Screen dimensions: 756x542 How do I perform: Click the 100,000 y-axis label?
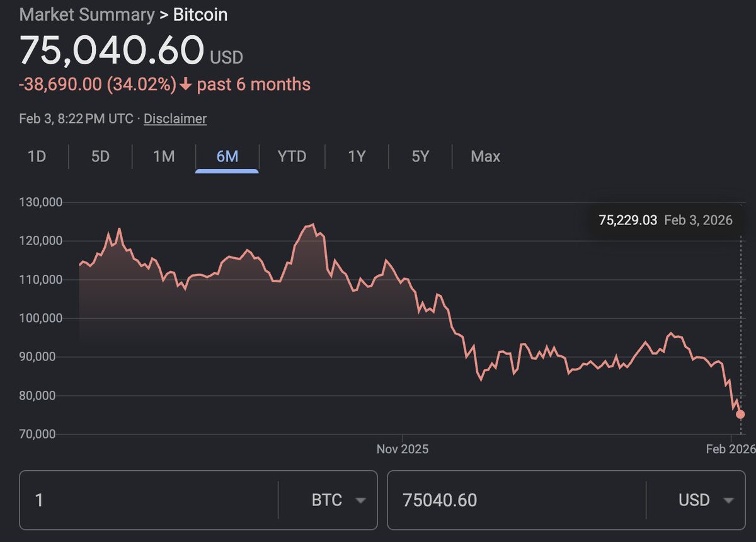tap(40, 318)
